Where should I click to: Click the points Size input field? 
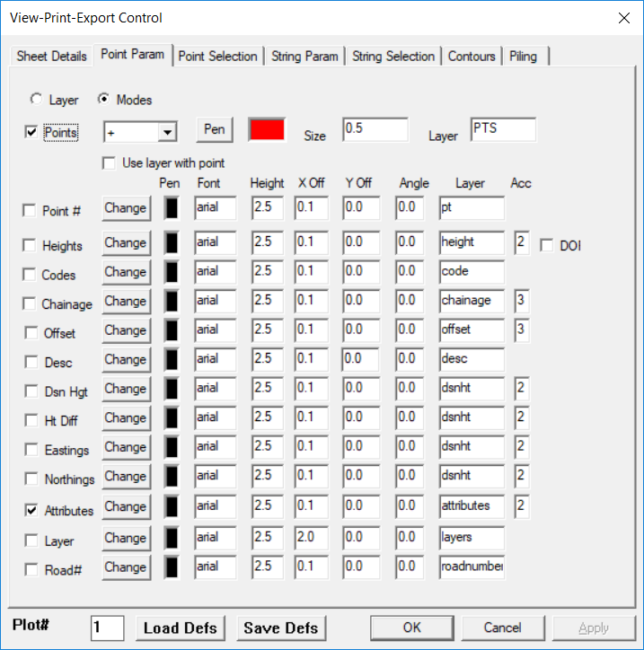point(375,129)
